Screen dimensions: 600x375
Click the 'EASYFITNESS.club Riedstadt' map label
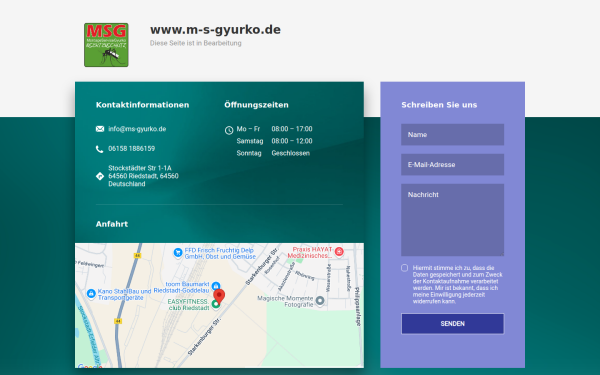coord(188,305)
